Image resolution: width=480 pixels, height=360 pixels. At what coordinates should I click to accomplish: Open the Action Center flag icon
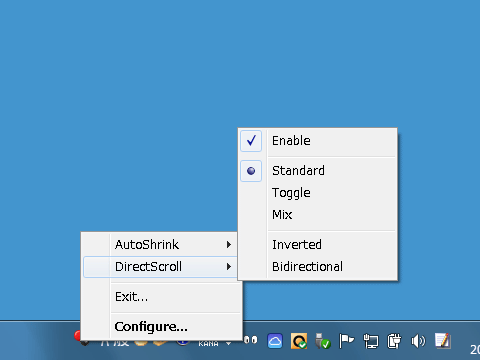click(x=346, y=341)
